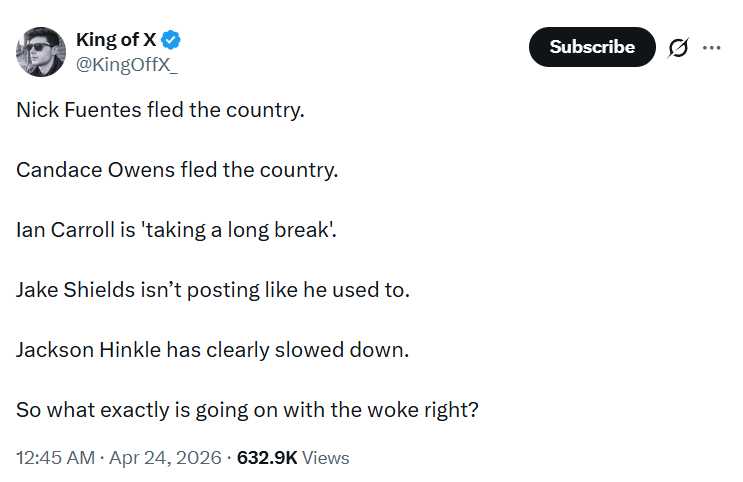Click the blue verified badge

point(171,41)
